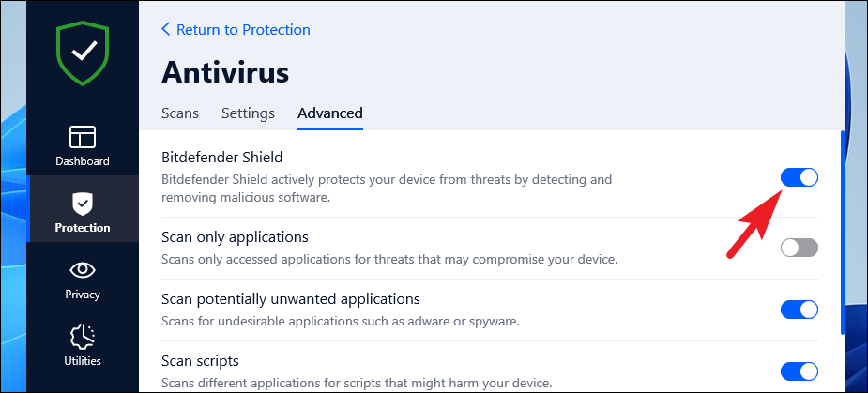Open the Dashboard sidebar icon
The width and height of the screenshot is (868, 393).
(83, 137)
